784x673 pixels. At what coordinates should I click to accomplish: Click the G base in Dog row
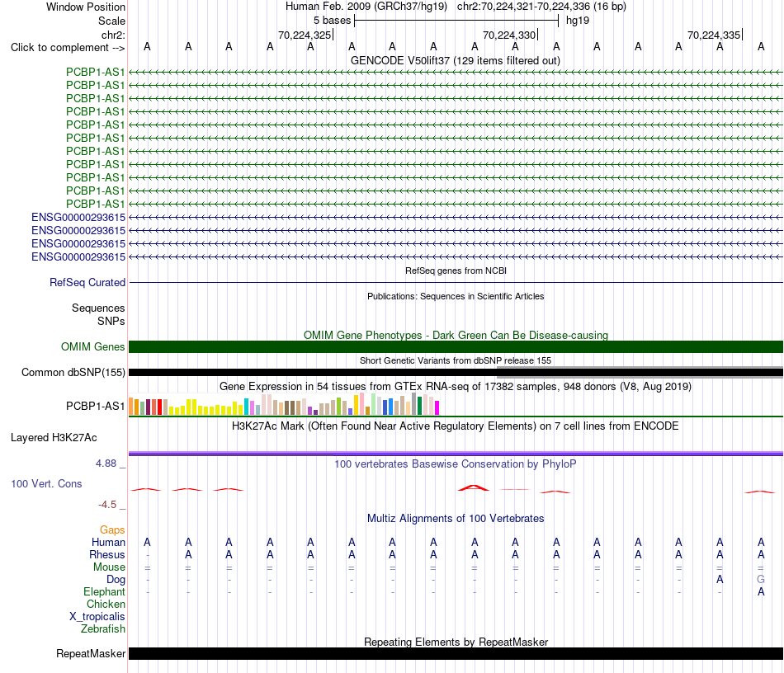(761, 579)
